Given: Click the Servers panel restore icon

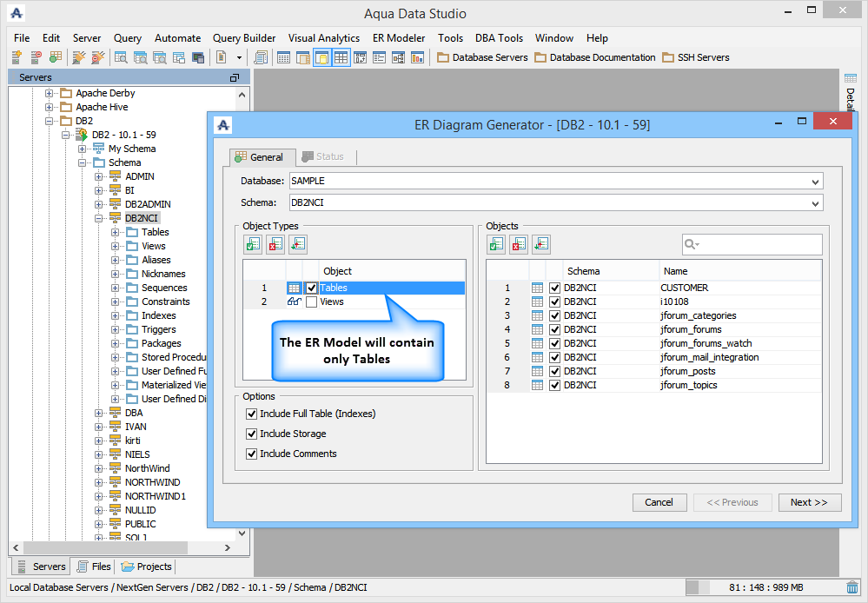Looking at the screenshot, I should 235,77.
